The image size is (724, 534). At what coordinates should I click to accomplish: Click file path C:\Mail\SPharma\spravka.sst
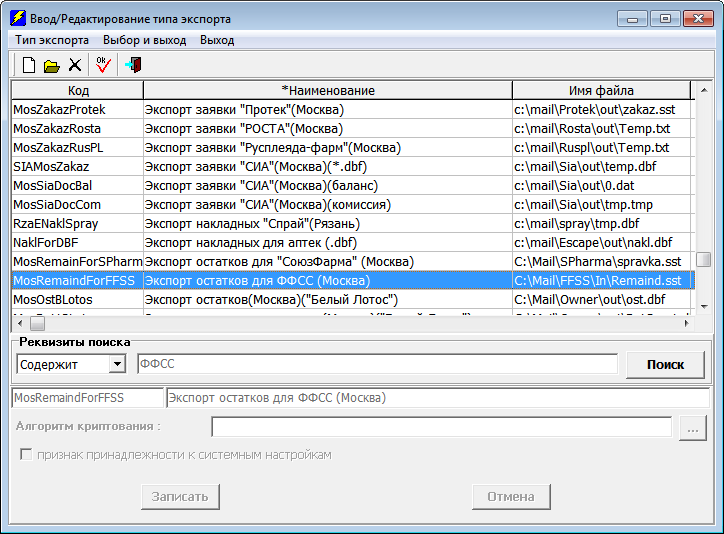[x=602, y=262]
